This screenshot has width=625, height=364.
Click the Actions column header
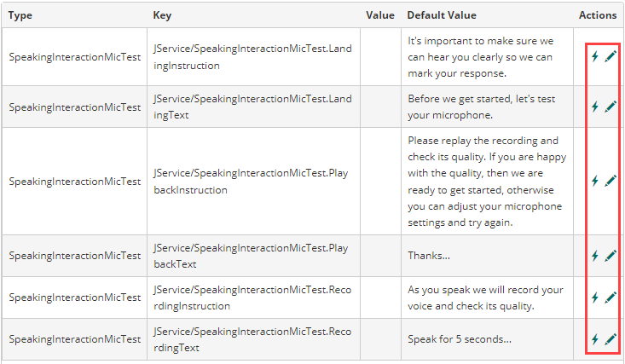pos(597,15)
